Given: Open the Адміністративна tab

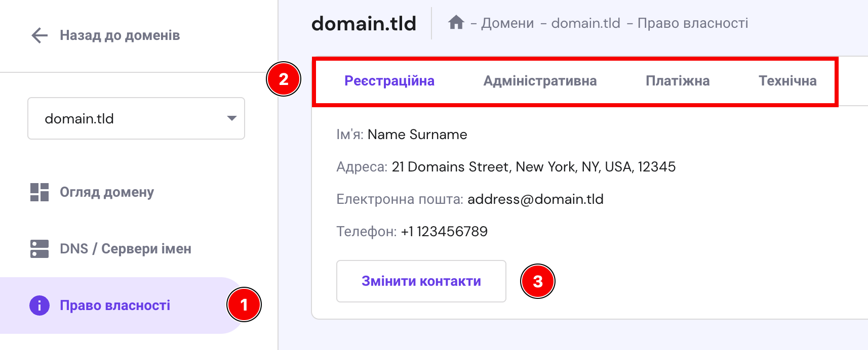Looking at the screenshot, I should coord(540,81).
